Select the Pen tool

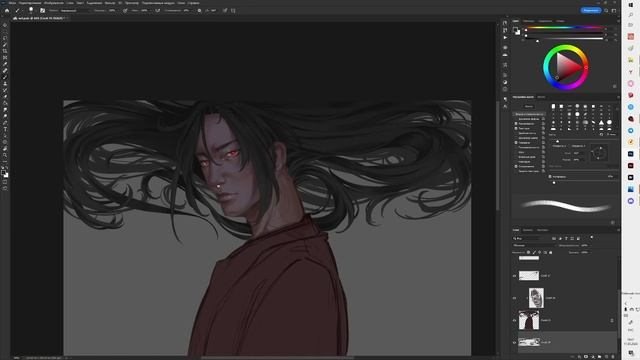coord(5,123)
